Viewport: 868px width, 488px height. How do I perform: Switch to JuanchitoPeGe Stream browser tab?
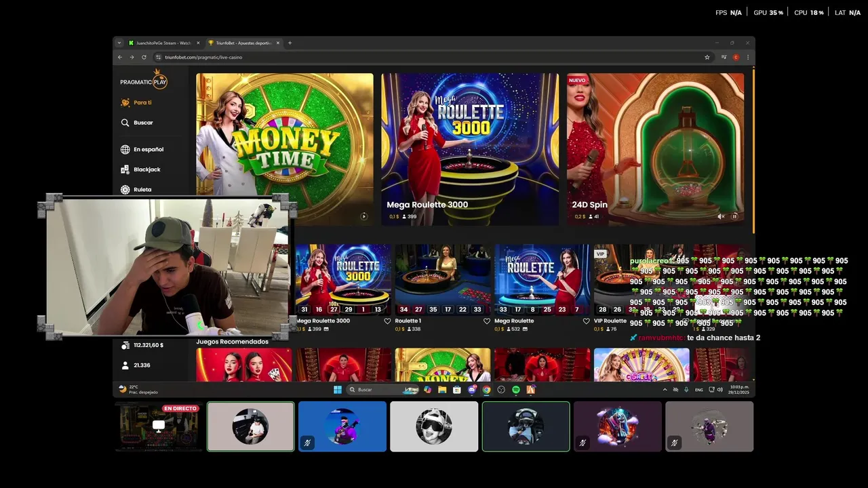point(163,43)
